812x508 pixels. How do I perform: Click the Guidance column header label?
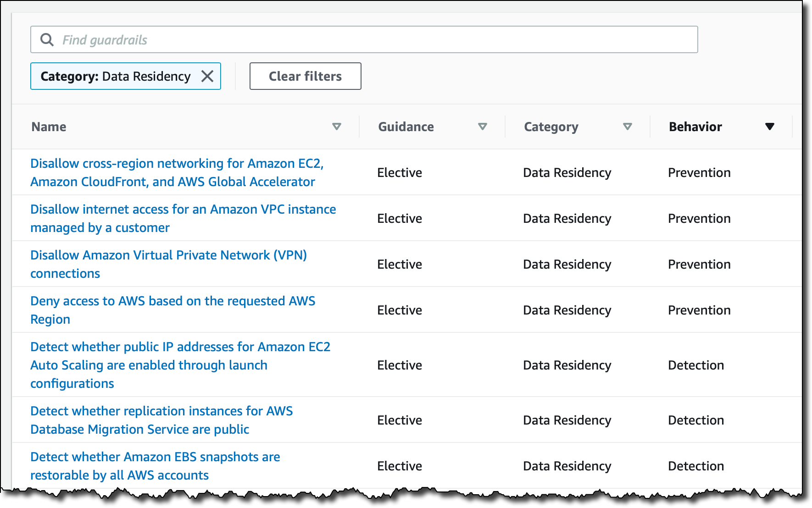pos(406,127)
